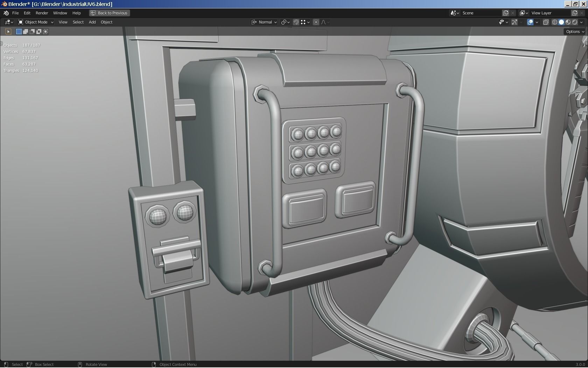Toggle X-ray mode
The width and height of the screenshot is (588, 368).
546,22
